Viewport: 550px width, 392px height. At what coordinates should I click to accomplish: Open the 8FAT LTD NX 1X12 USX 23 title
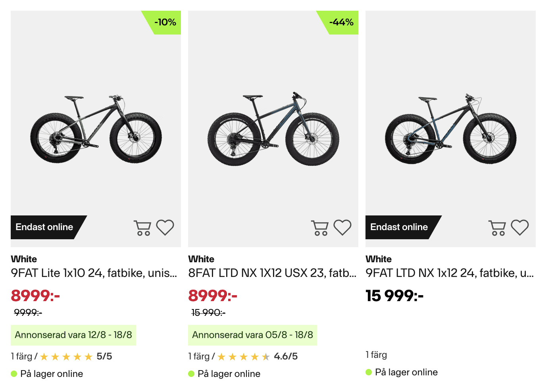pos(272,273)
